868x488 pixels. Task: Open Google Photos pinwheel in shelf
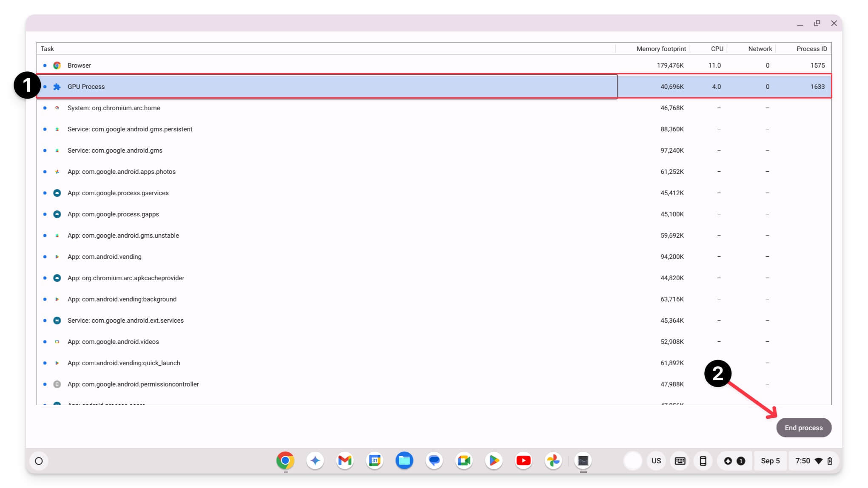pyautogui.click(x=553, y=461)
